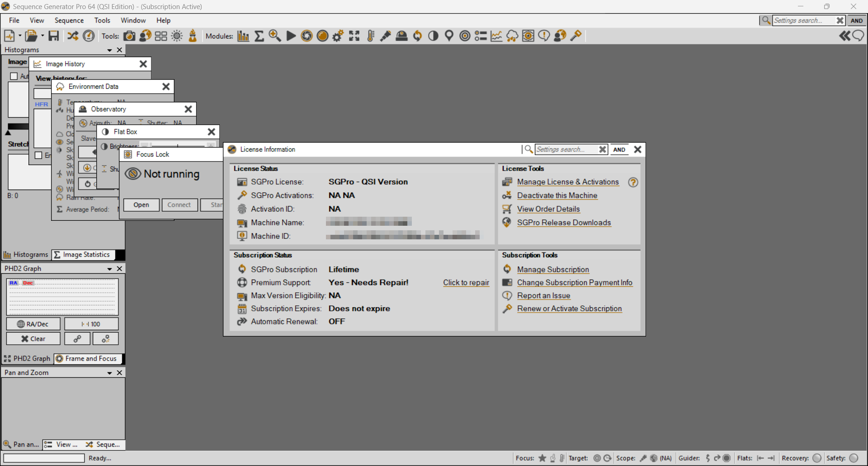Click the play-shaped sequence module icon

[291, 36]
